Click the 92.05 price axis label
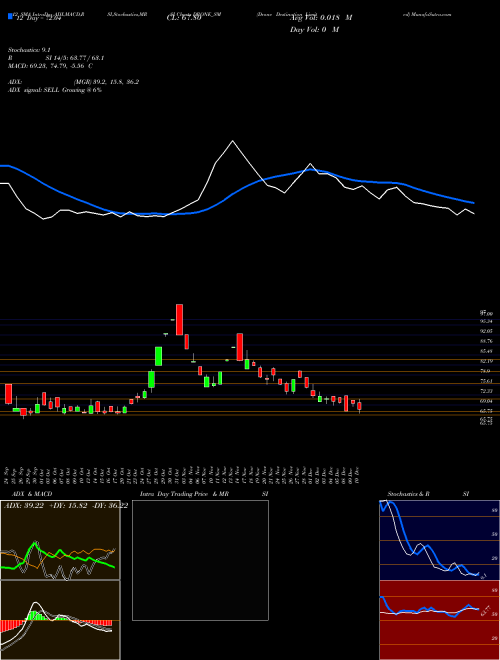The image size is (500, 660). tap(487, 331)
